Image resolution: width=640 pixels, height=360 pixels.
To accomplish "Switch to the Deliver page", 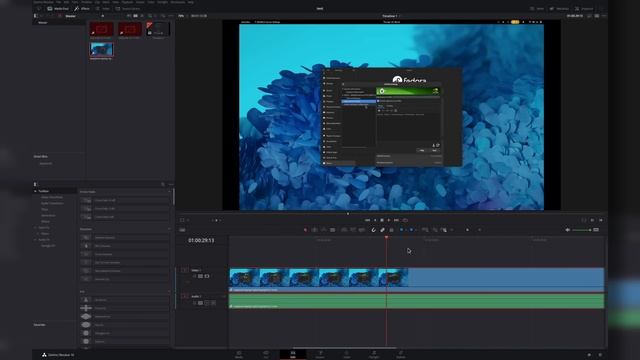I will (x=401, y=354).
